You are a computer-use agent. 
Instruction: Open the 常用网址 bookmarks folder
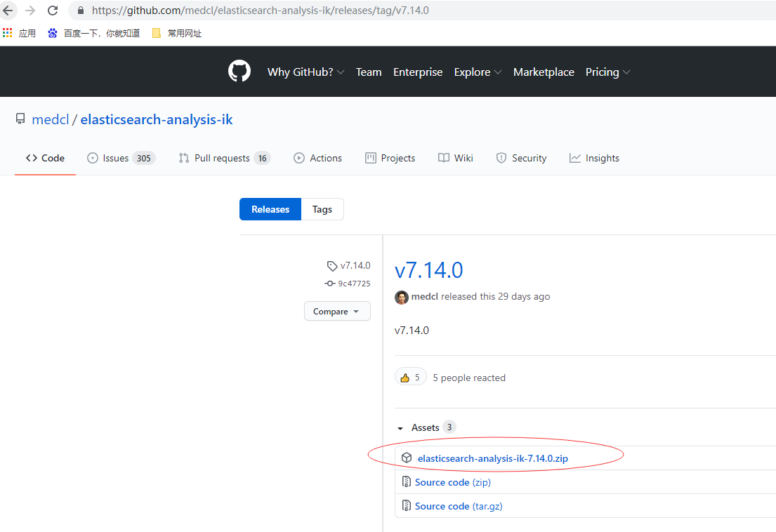pyautogui.click(x=177, y=33)
